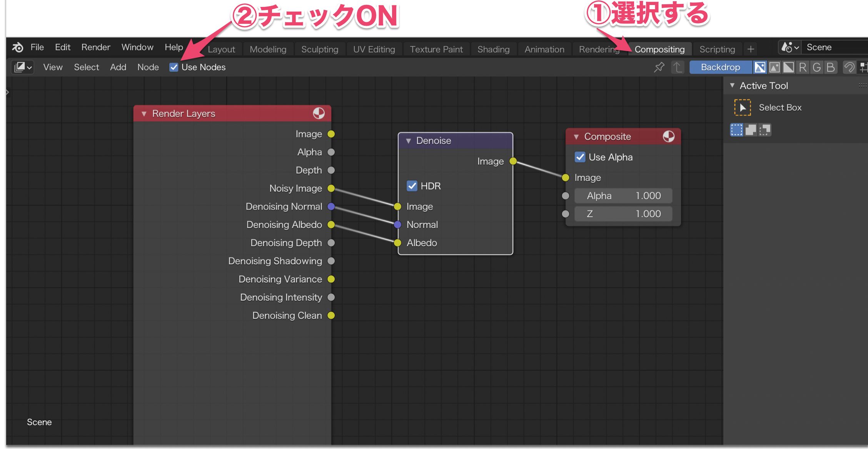Select the Alpha channel display icon
The image size is (868, 449).
[788, 67]
